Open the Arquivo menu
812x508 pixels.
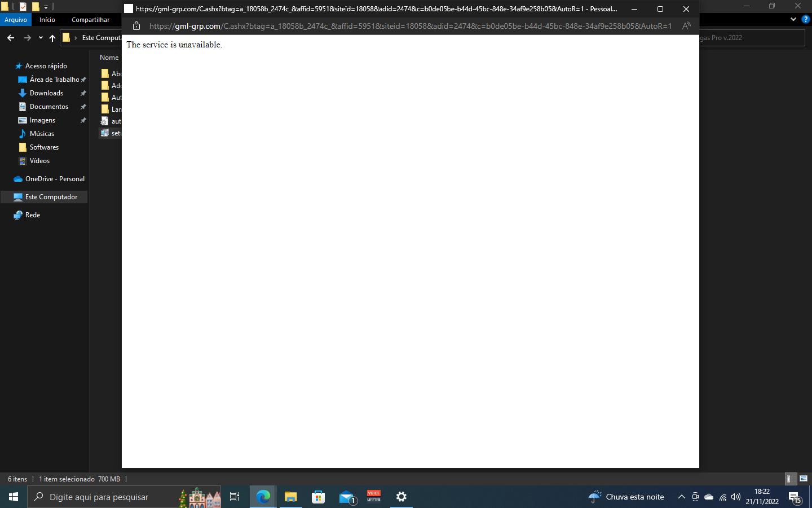[16, 20]
